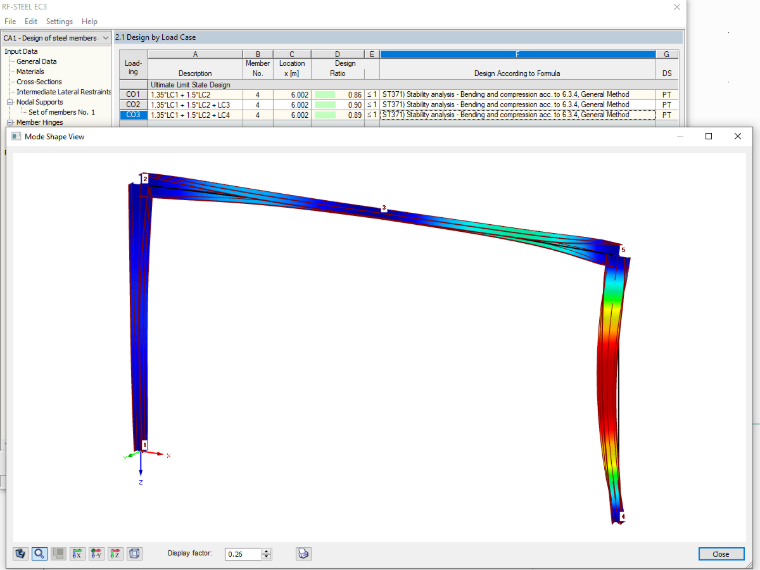The height and width of the screenshot is (570, 760).
Task: Increase display factor with up arrow
Action: pos(267,551)
